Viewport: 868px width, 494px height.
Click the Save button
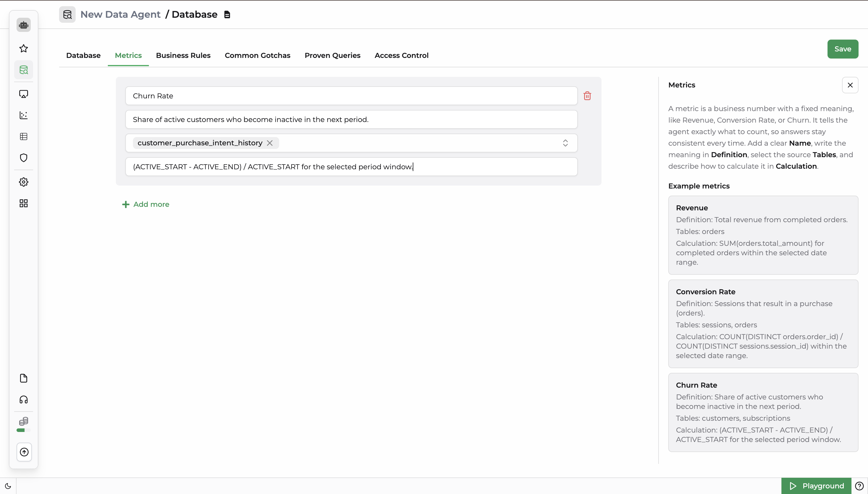(843, 49)
